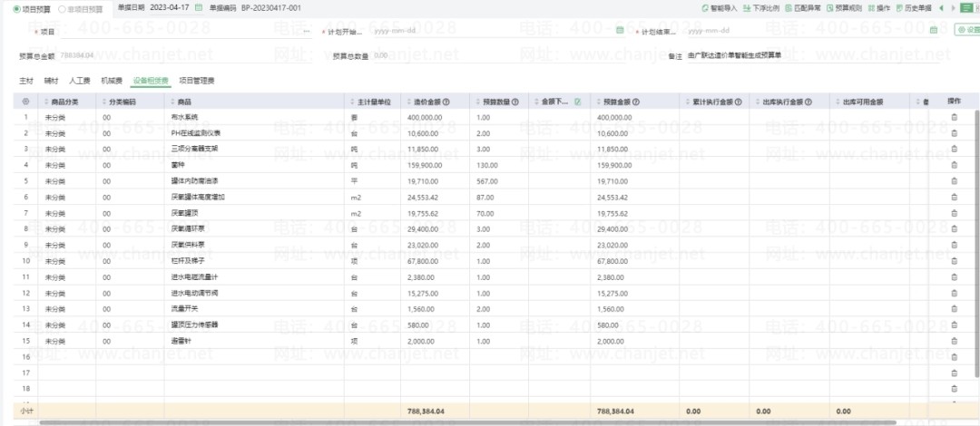Delete row 4 trash icon
This screenshot has height=426, width=980.
tap(954, 165)
